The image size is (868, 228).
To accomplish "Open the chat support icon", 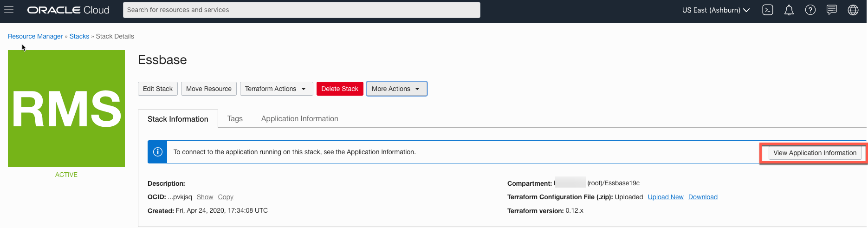I will [831, 10].
